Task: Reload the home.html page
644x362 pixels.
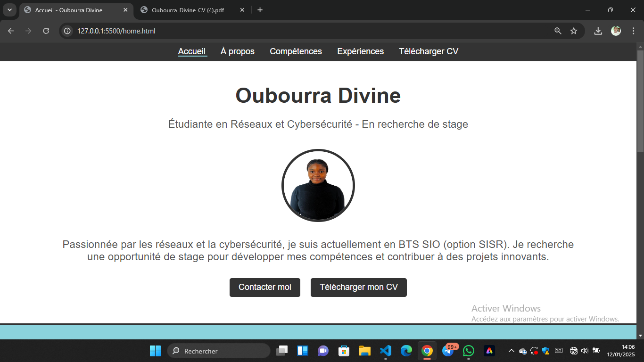Action: pyautogui.click(x=46, y=31)
